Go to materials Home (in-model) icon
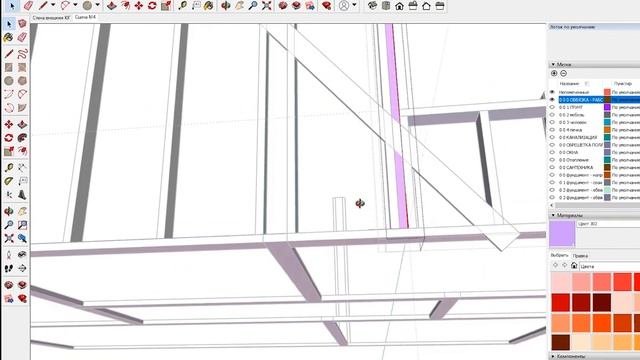Image resolution: width=640 pixels, height=360 pixels. (x=574, y=266)
